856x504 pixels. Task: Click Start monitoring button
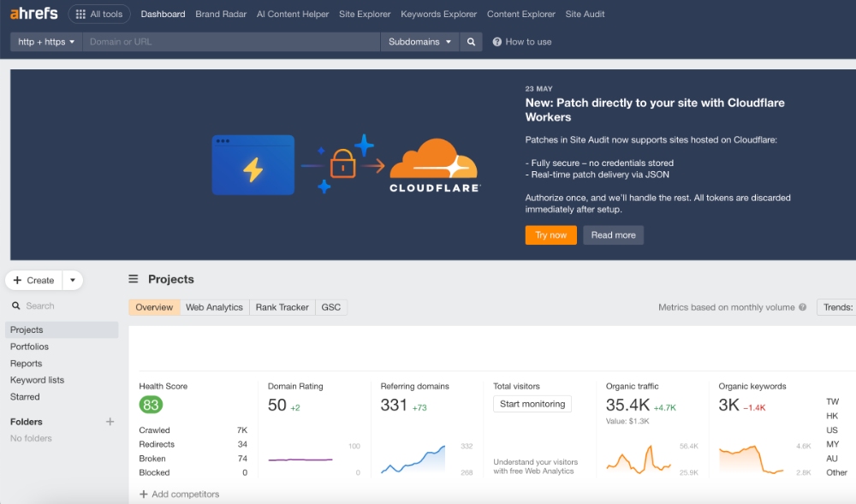[532, 404]
